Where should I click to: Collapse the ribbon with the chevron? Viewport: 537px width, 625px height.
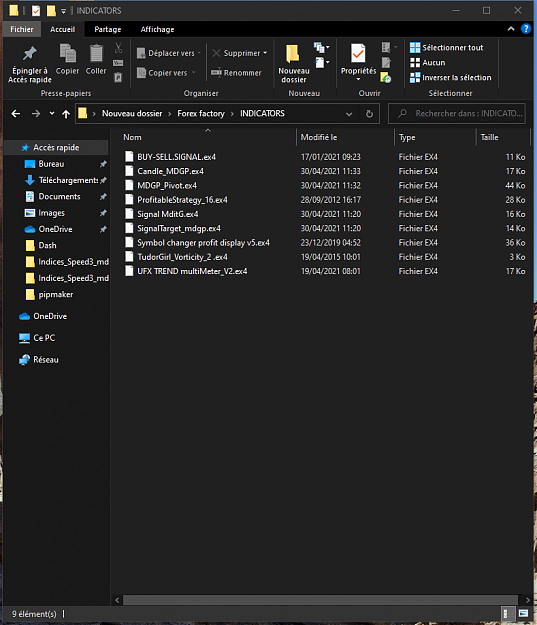point(511,29)
